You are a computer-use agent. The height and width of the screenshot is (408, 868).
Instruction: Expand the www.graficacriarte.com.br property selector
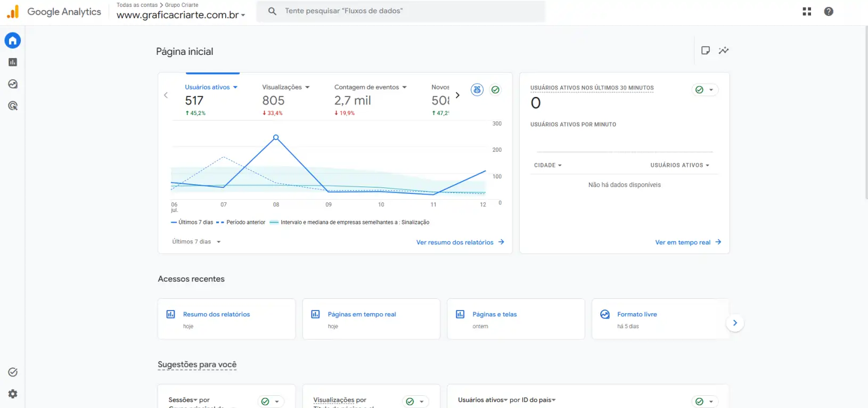[181, 15]
